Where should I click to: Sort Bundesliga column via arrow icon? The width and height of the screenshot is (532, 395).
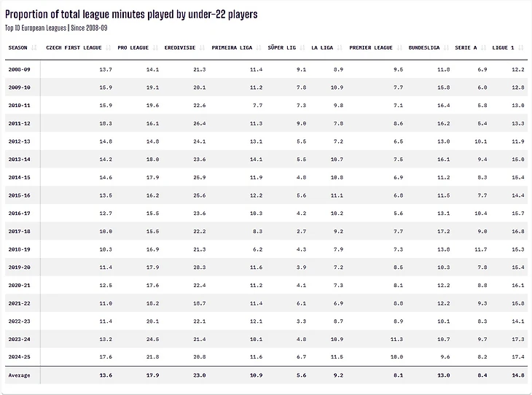click(446, 48)
